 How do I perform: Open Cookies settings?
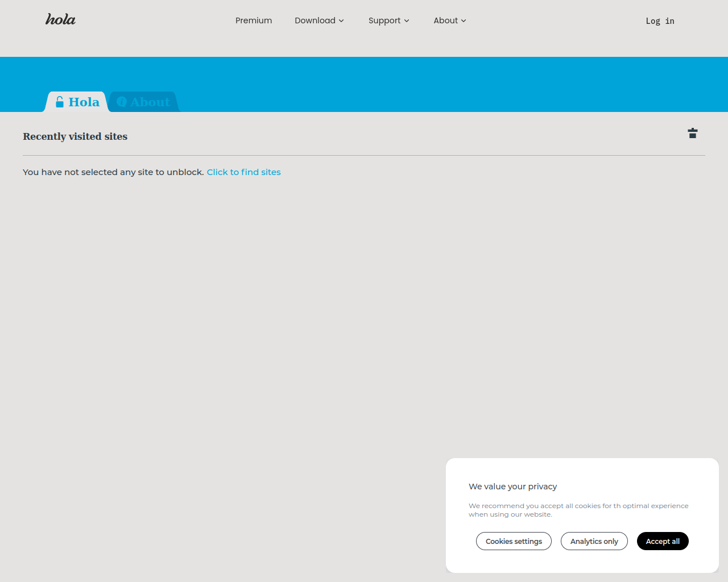point(514,541)
